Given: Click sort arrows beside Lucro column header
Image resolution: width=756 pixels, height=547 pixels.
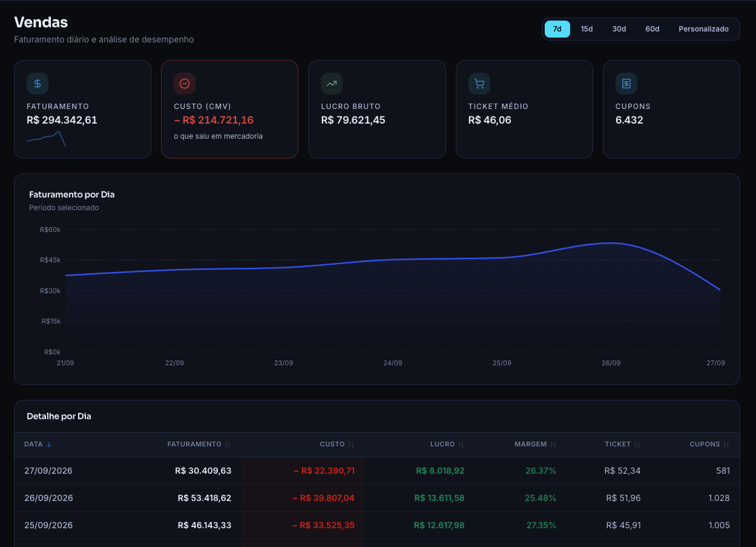Looking at the screenshot, I should [461, 445].
